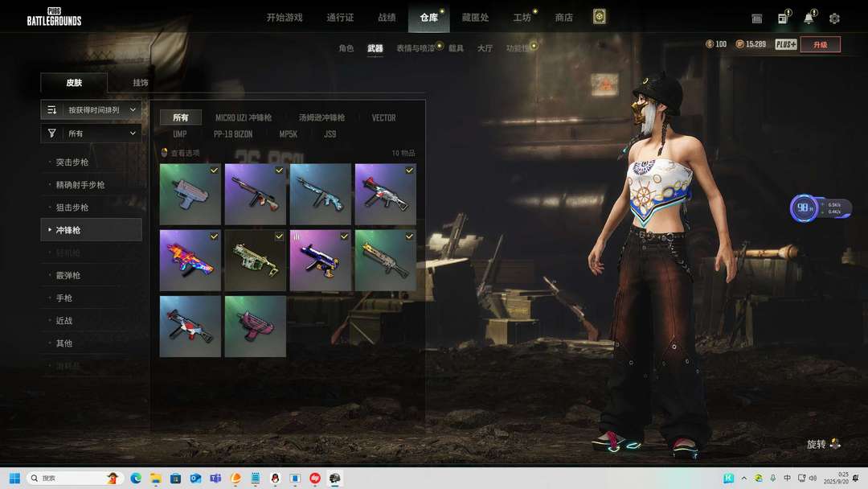Click the grid-shaped icon left of news icon
Viewport: 868px width, 489px height.
[x=757, y=18]
